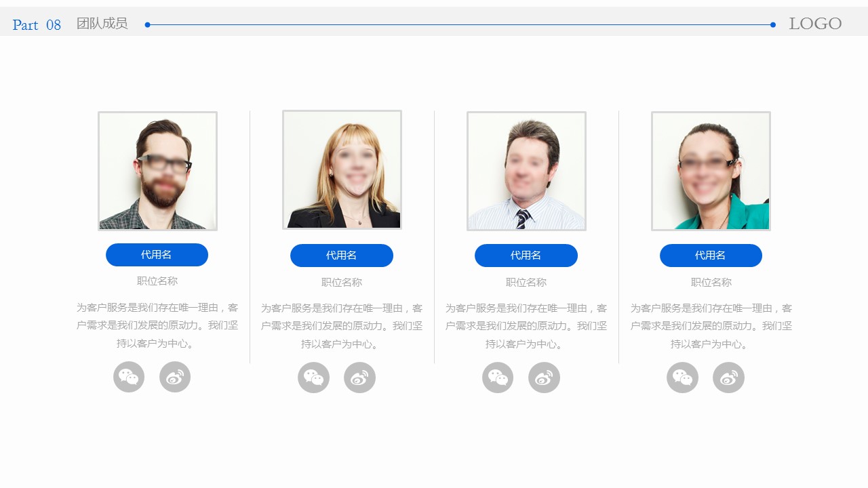
Task: Click 代用名 button below the woman in teal
Action: point(711,256)
